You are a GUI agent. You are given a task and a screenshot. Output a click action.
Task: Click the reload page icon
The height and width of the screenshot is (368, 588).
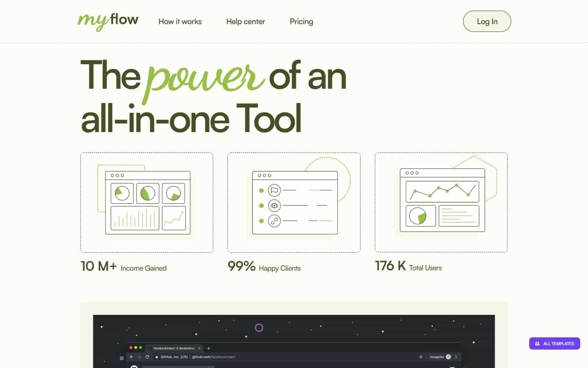click(147, 357)
